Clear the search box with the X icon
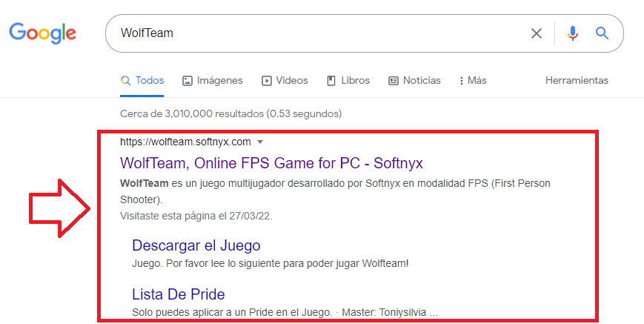This screenshot has height=324, width=644. 537,33
